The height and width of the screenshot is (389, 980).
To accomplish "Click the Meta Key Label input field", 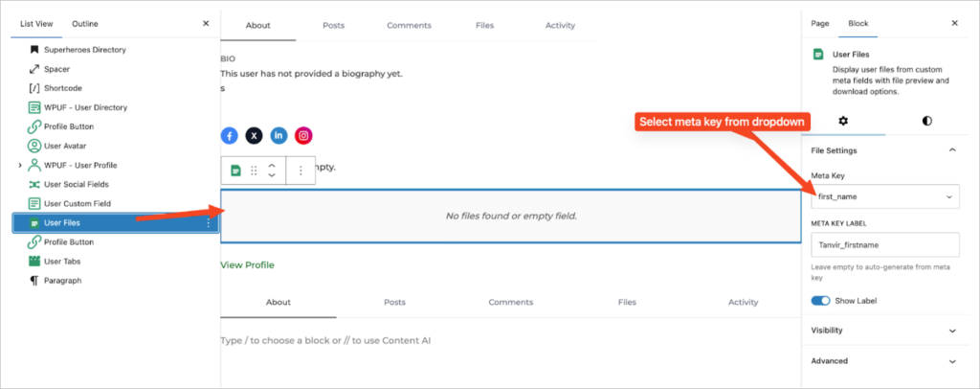I will click(885, 245).
